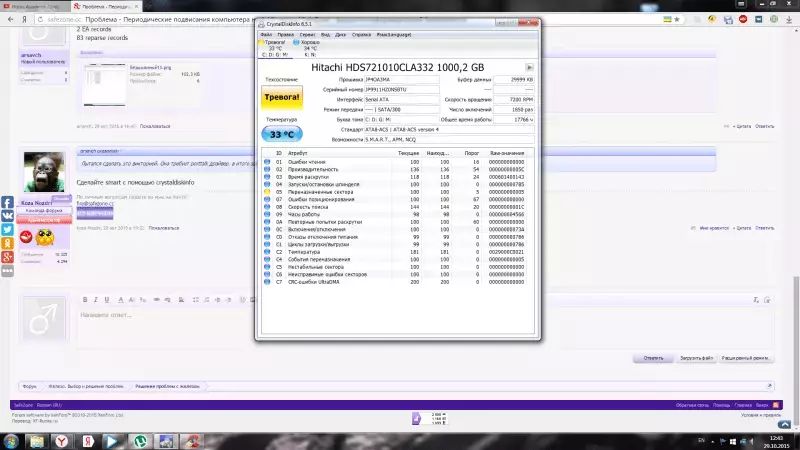Screen dimensions: 800x450
Task: Toggle Bold in reply editor
Action: [85, 299]
